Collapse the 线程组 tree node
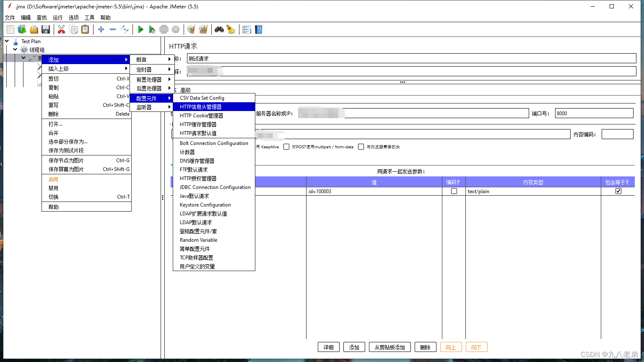The width and height of the screenshot is (644, 362). (16, 49)
